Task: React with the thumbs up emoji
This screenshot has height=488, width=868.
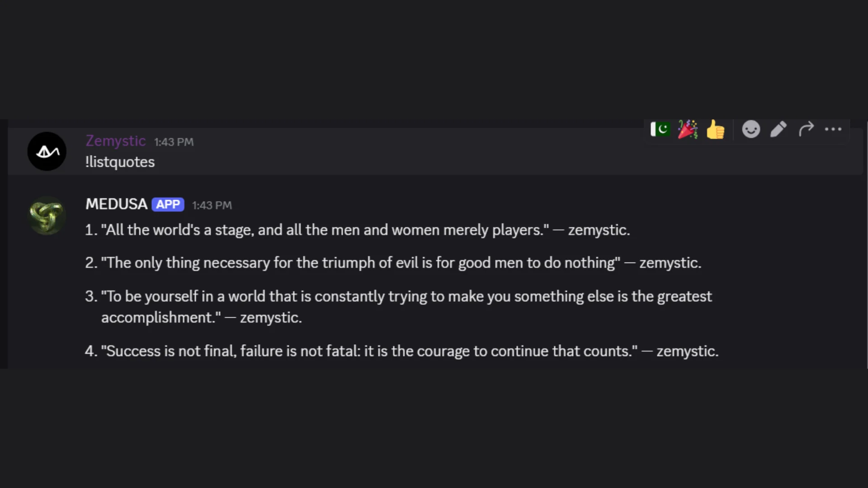Action: click(715, 130)
